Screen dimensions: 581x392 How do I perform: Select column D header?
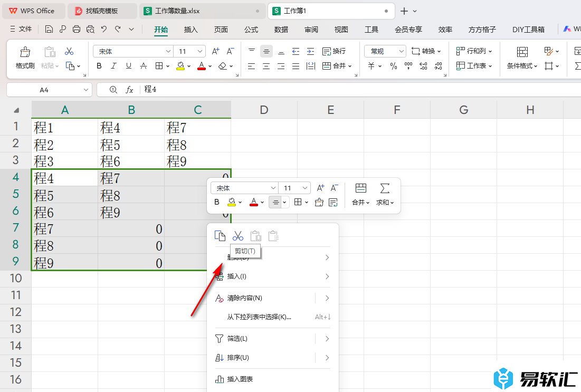coord(264,110)
